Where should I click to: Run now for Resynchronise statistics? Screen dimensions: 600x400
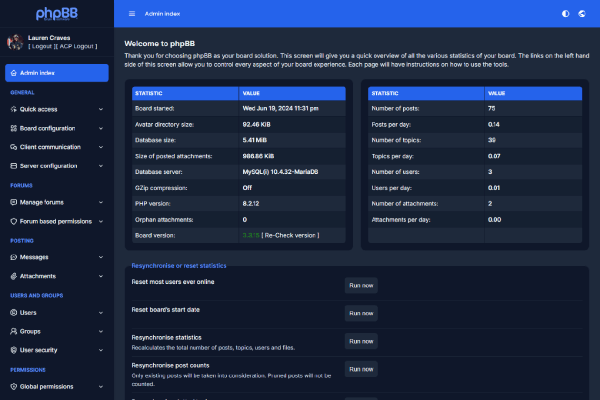361,341
